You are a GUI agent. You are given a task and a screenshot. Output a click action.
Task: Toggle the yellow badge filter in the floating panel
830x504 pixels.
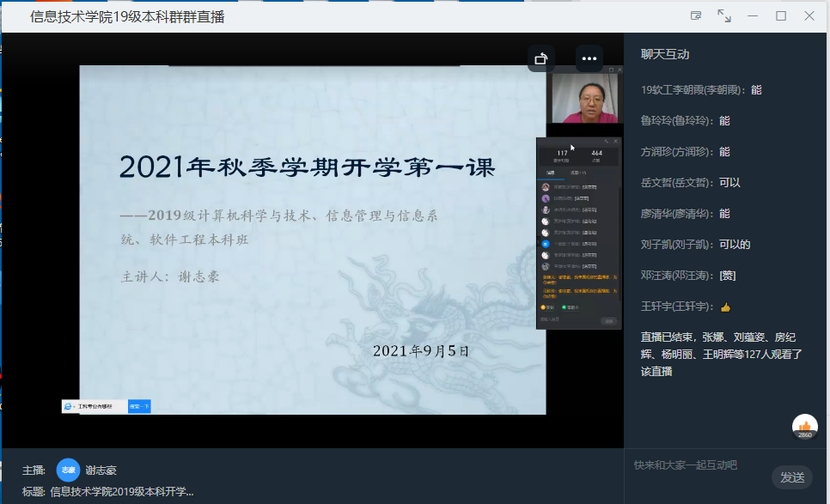pyautogui.click(x=546, y=307)
